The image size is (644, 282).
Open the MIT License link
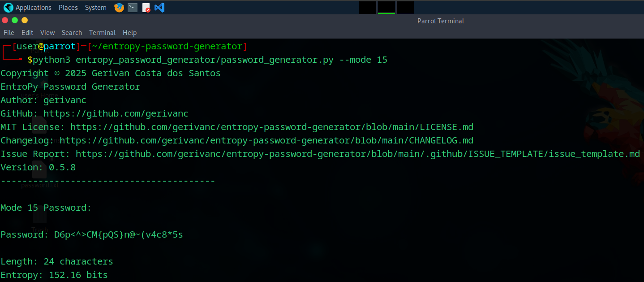[271, 126]
